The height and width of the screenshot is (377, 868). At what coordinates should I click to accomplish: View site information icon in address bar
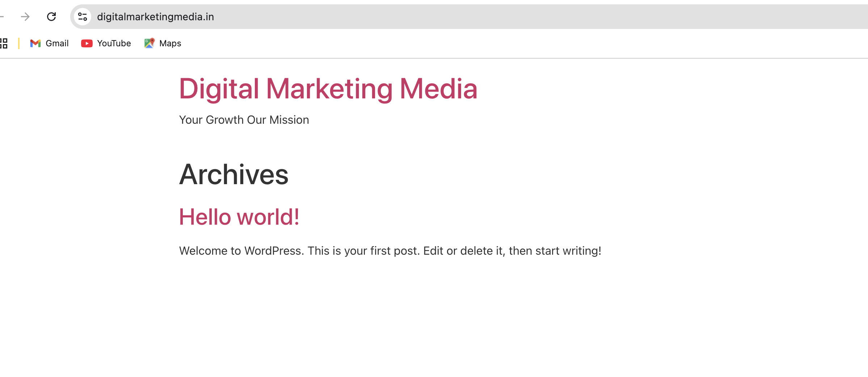tap(83, 17)
